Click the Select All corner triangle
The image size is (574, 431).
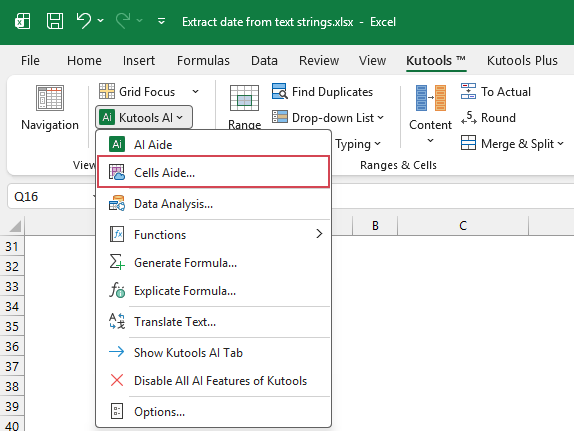click(15, 226)
